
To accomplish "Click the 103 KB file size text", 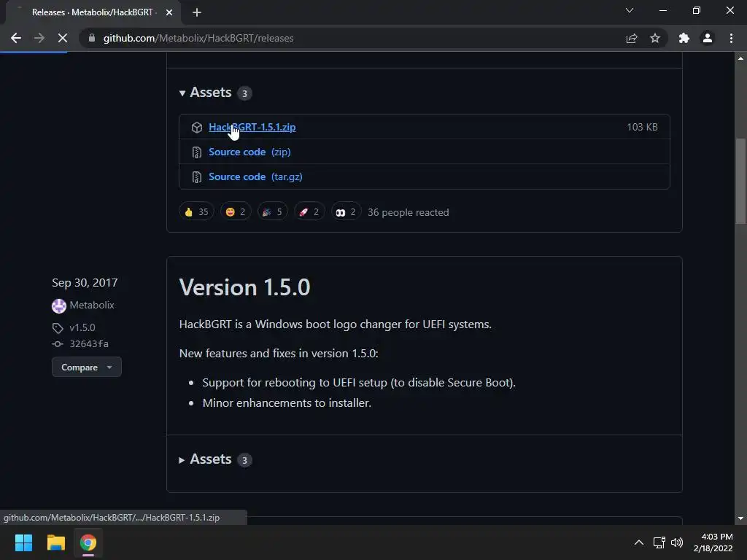I will tap(642, 127).
